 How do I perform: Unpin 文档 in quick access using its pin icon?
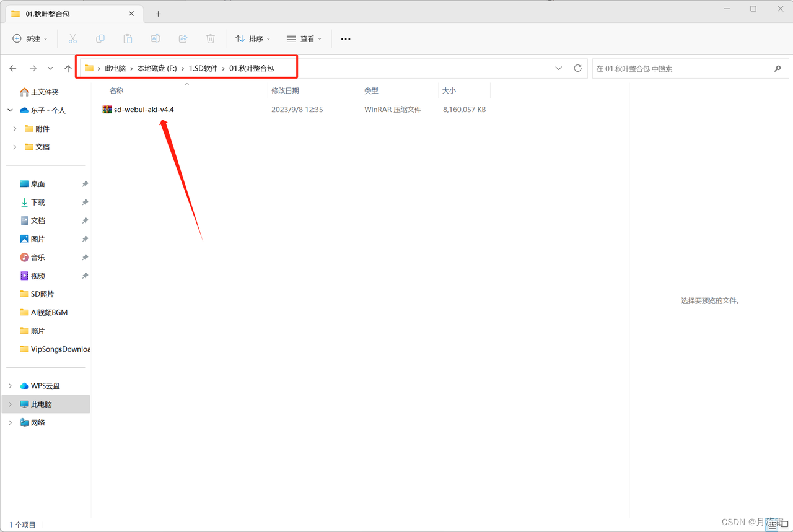[85, 220]
